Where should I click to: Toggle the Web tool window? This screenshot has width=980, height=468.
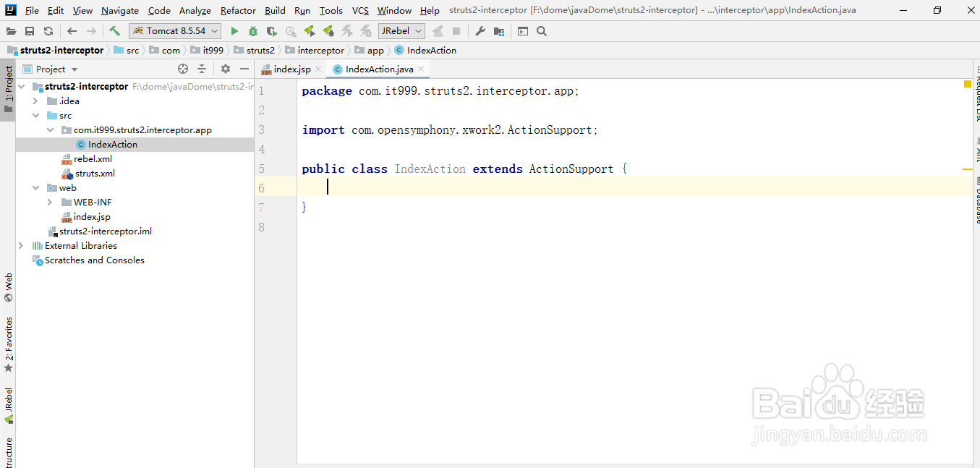(8, 287)
